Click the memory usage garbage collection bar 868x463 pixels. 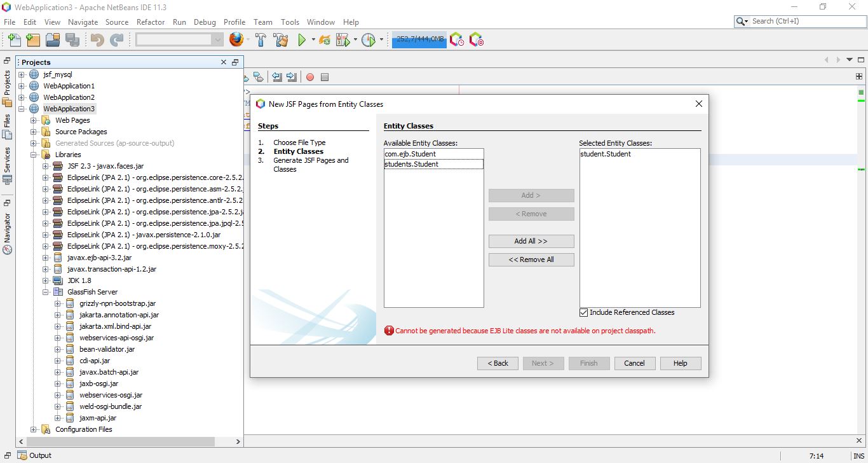(x=419, y=39)
